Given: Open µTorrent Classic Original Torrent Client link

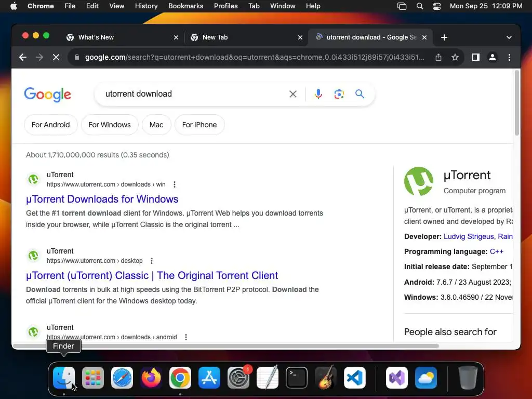Looking at the screenshot, I should pyautogui.click(x=152, y=275).
